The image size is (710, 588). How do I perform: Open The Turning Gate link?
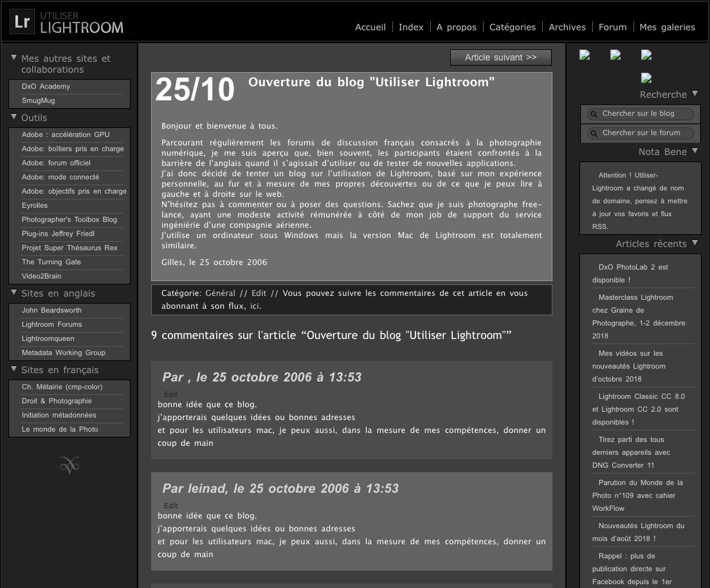click(51, 262)
